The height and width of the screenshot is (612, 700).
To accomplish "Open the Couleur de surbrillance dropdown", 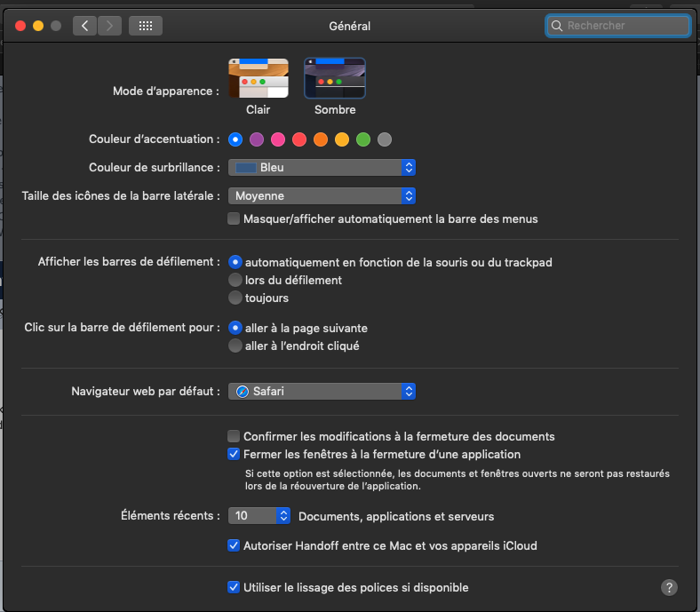I will coord(322,167).
